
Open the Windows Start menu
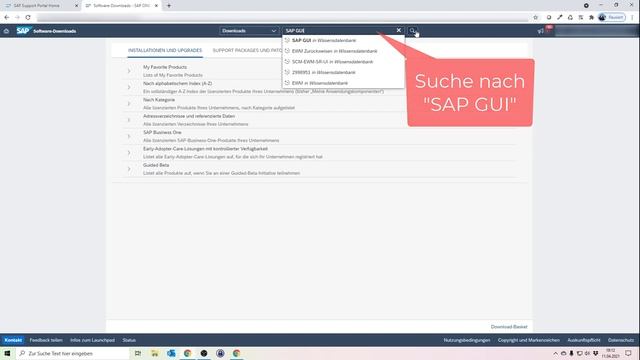pos(7,353)
